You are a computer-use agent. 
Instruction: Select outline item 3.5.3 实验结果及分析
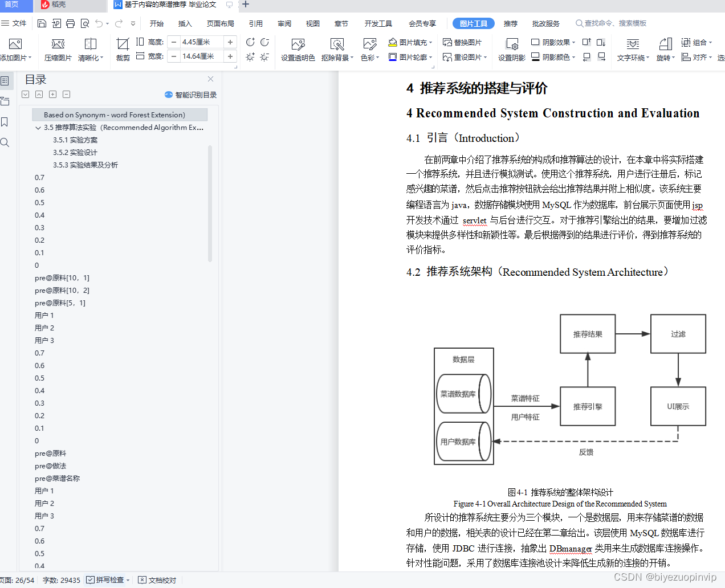pos(85,165)
